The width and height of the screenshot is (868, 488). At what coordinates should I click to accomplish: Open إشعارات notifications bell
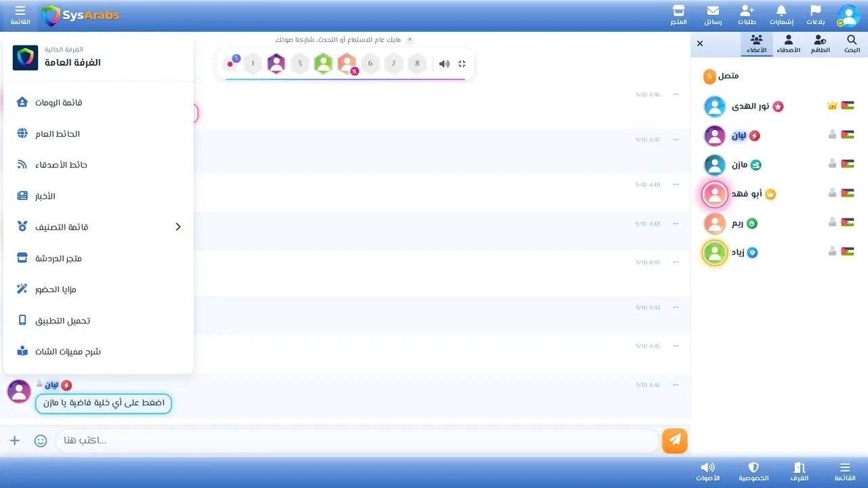click(x=781, y=15)
